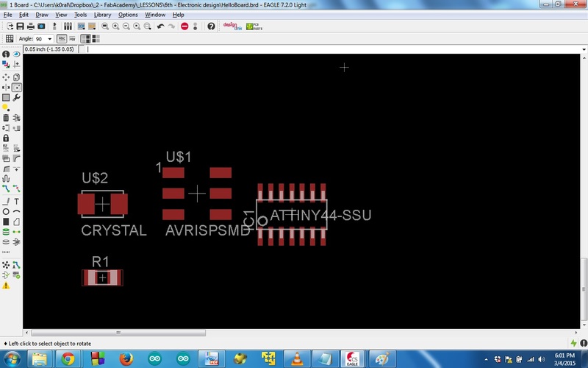Select the Move tool

pyautogui.click(x=6, y=77)
